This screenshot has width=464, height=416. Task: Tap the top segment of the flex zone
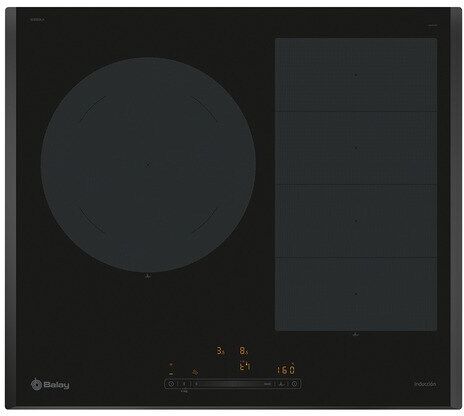pyautogui.click(x=356, y=75)
